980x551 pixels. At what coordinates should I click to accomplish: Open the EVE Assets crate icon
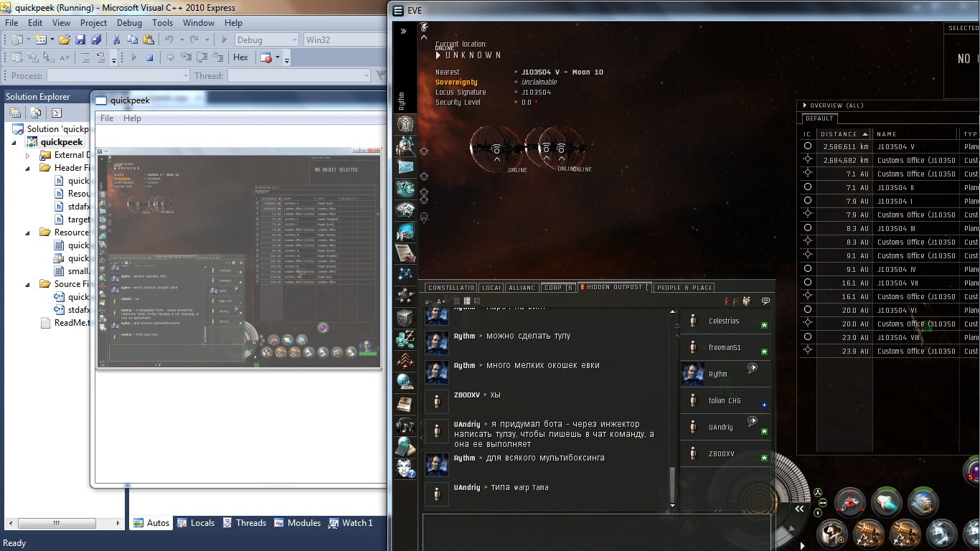(x=405, y=318)
